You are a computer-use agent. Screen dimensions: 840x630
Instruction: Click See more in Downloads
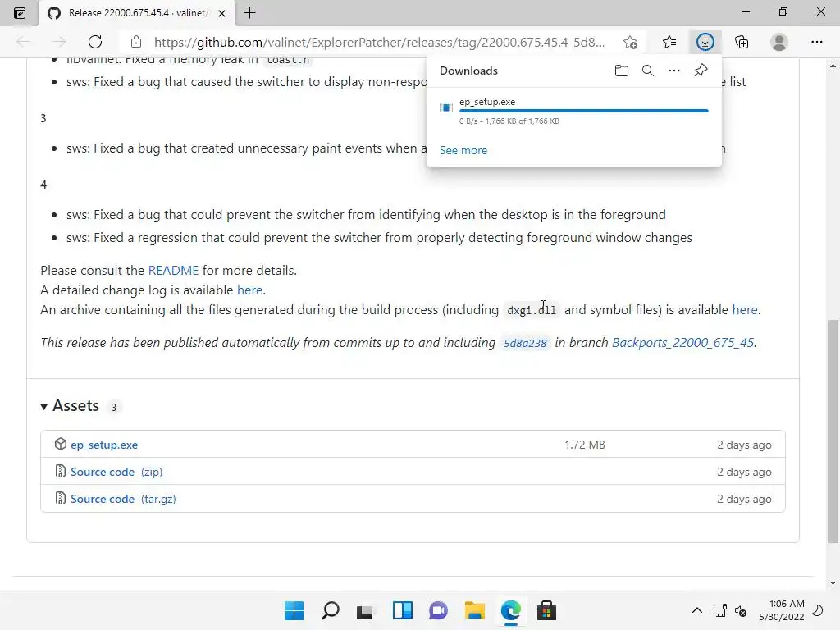click(x=463, y=151)
